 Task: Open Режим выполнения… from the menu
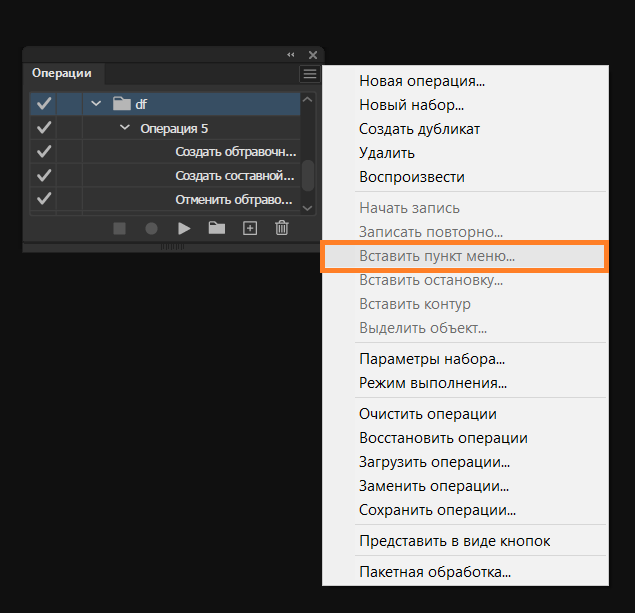point(465,383)
